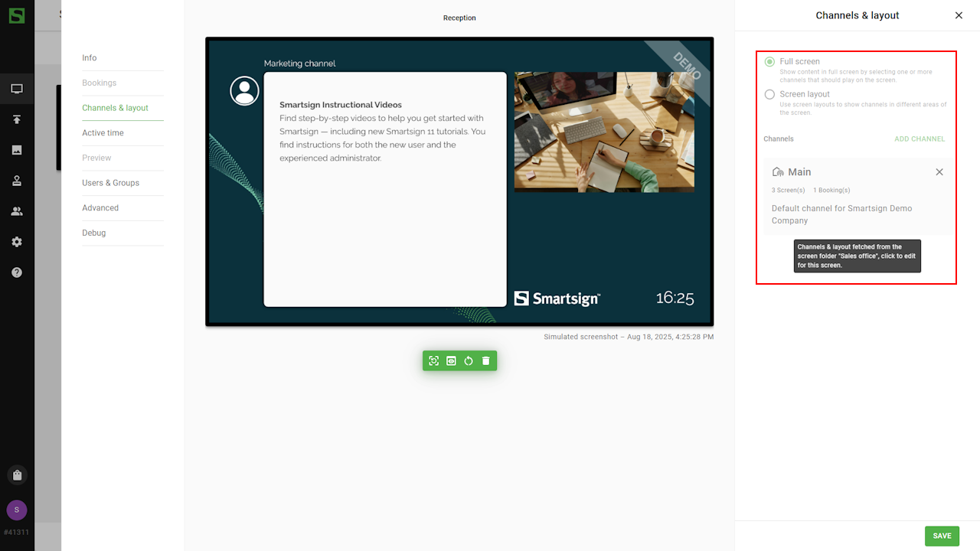Click the restart arrow icon in green toolbar
This screenshot has width=980, height=551.
pos(469,361)
